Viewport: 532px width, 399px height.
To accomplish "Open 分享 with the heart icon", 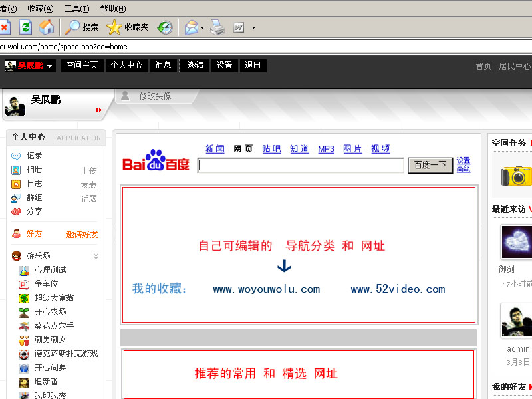I will click(16, 211).
